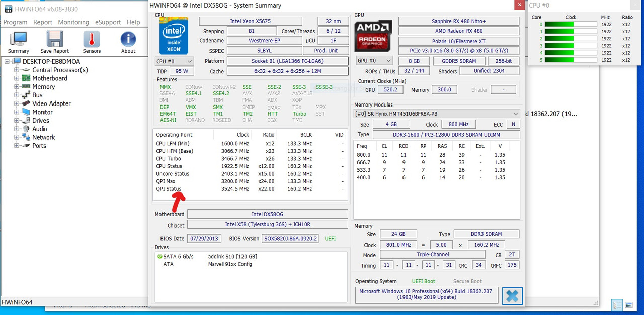Open the CPU #0 selector dropdown
Viewport: 644px width, 315px height.
pos(174,61)
